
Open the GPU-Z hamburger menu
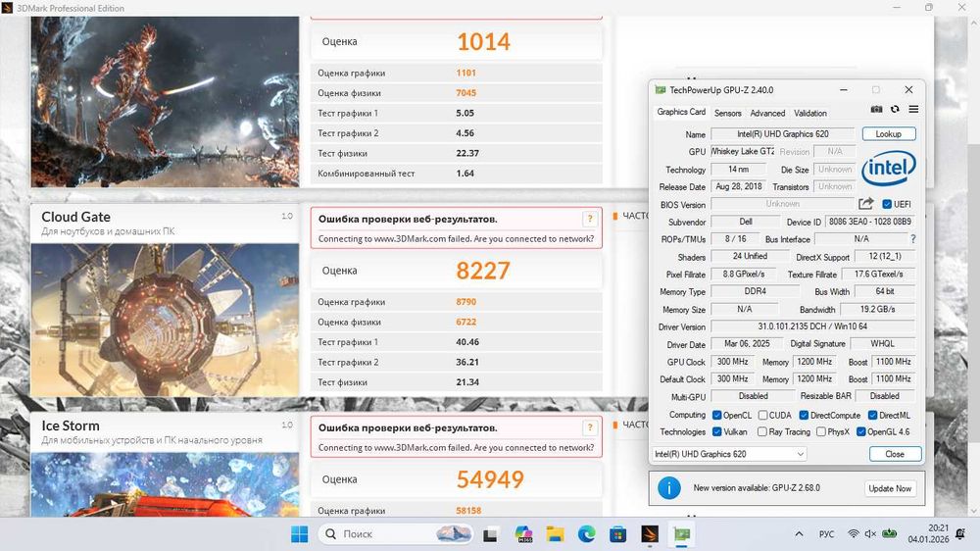(x=913, y=109)
